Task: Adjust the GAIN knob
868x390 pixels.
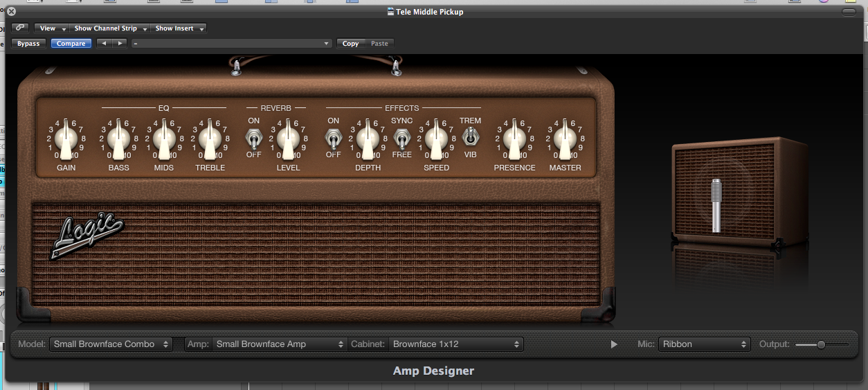Action: 66,140
